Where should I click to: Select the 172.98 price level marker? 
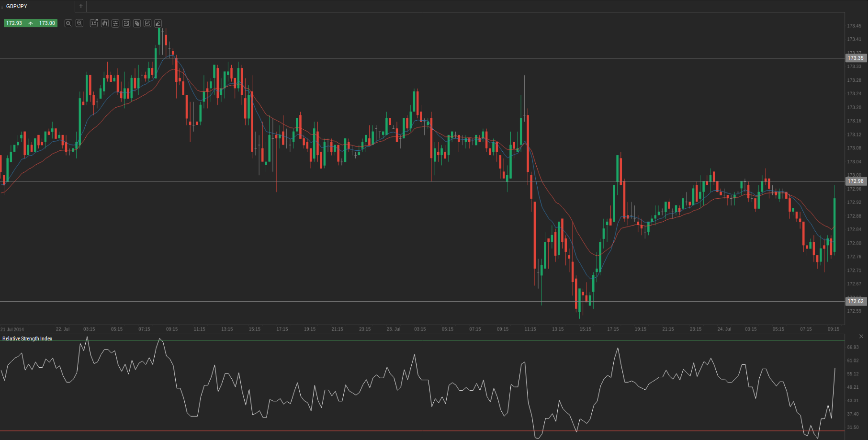856,181
